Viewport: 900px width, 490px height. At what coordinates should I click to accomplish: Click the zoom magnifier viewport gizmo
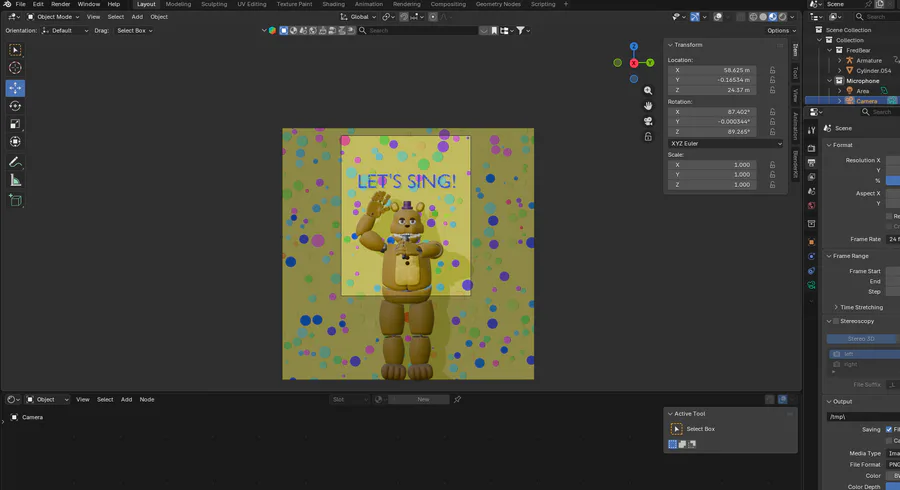648,91
